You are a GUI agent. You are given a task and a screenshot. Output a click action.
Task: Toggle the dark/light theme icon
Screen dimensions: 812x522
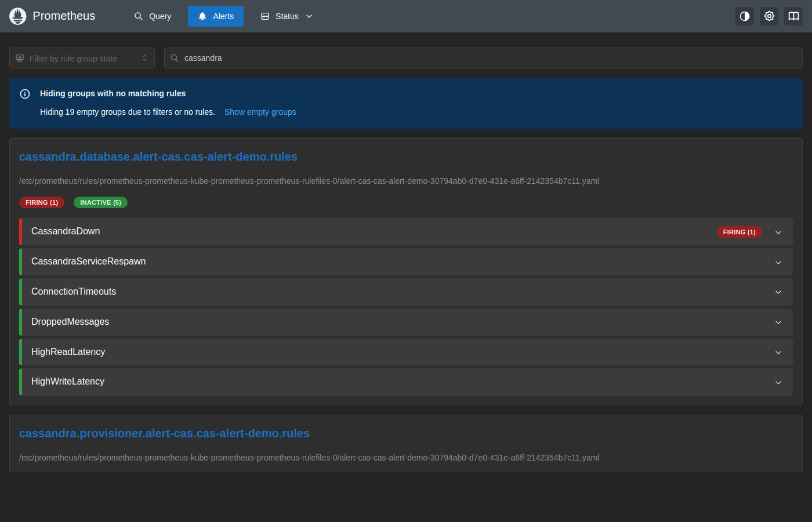[x=745, y=16]
